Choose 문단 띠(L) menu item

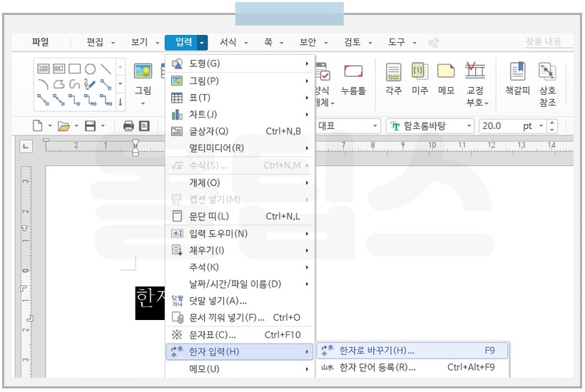click(240, 216)
